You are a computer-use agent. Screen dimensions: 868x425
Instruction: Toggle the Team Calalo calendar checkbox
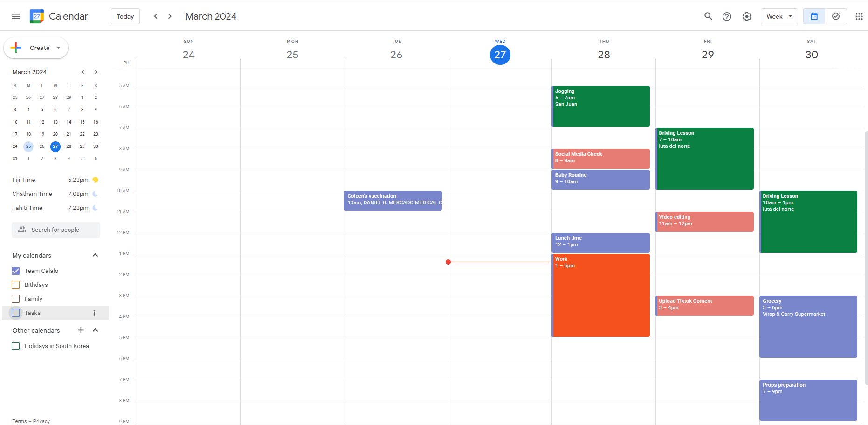click(x=16, y=271)
